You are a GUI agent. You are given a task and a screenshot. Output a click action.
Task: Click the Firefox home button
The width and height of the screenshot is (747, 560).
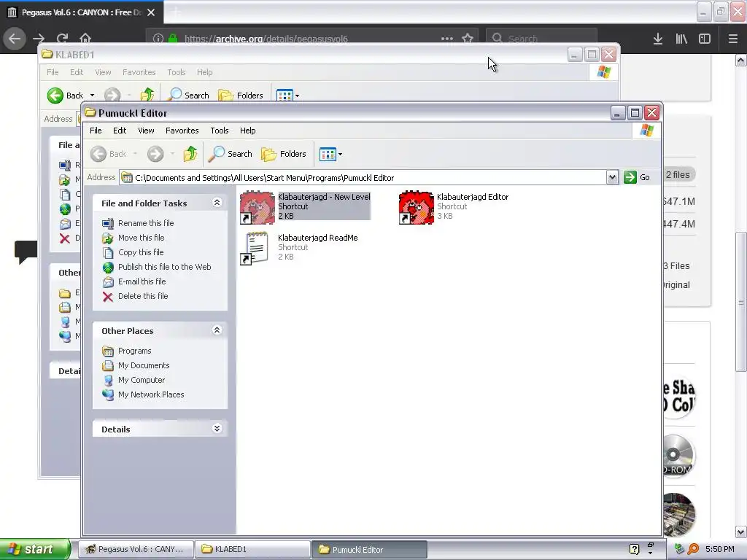(85, 39)
